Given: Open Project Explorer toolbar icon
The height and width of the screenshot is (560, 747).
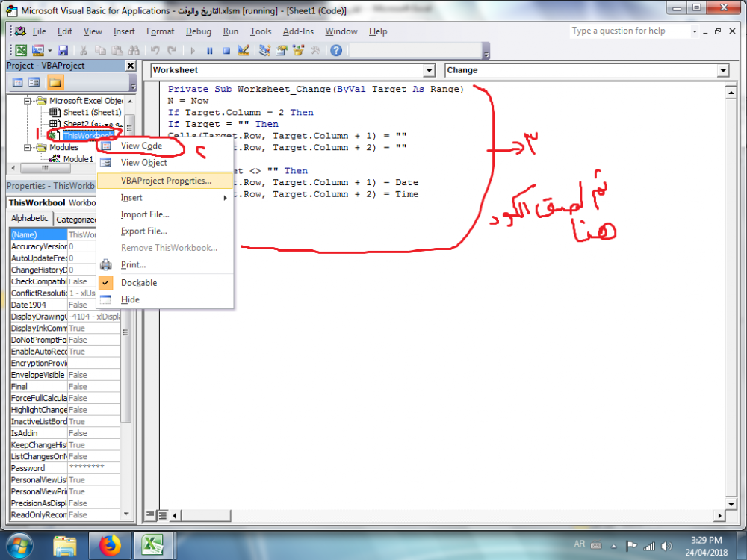Looking at the screenshot, I should (265, 50).
